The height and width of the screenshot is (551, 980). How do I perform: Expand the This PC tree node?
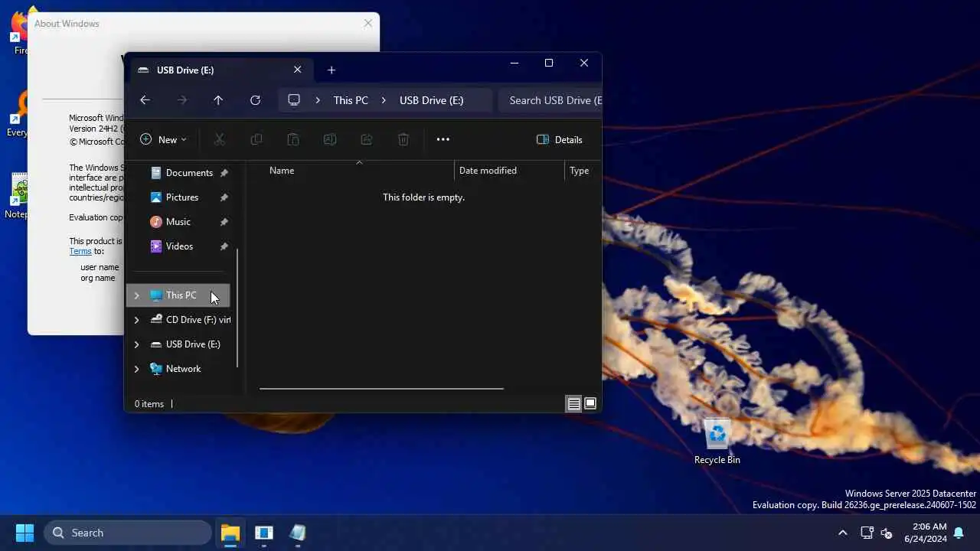click(x=137, y=295)
